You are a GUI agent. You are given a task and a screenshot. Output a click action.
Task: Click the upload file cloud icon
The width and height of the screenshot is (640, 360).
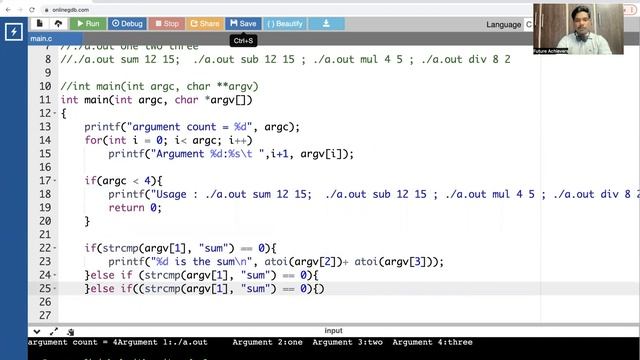click(x=58, y=24)
